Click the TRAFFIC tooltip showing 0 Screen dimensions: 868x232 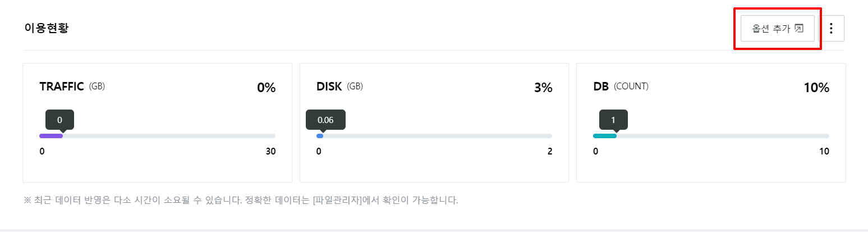pos(59,120)
